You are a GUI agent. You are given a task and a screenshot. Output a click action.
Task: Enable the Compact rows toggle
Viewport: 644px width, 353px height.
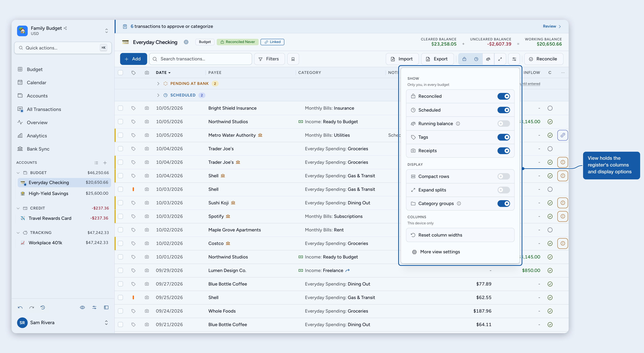pos(503,176)
